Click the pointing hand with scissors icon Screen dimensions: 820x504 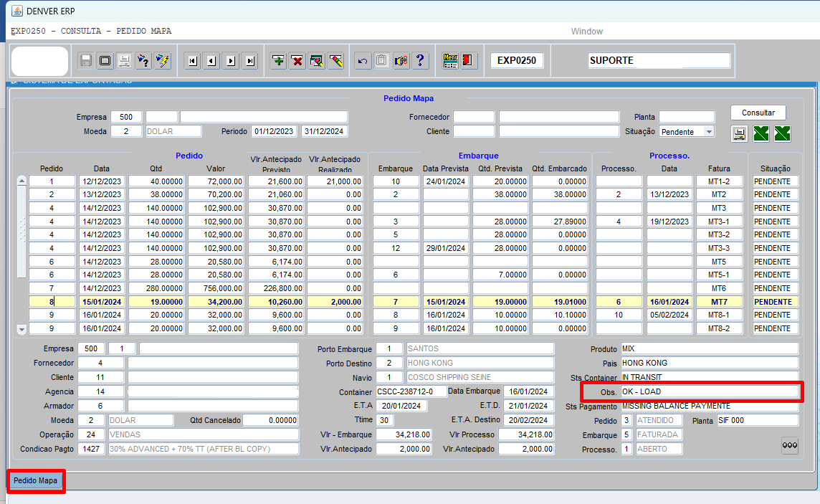[x=401, y=61]
